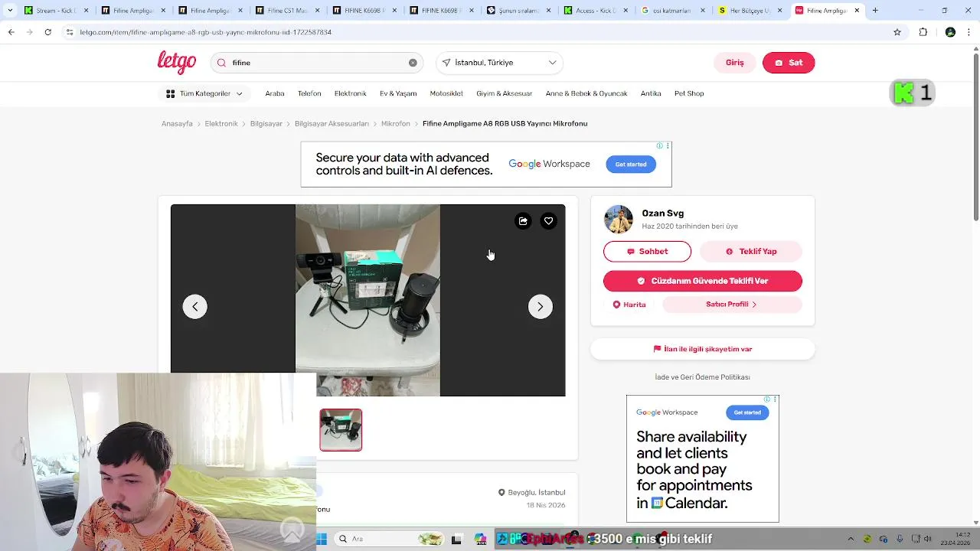The width and height of the screenshot is (980, 551).
Task: Select the listing photo thumbnail
Action: point(341,430)
